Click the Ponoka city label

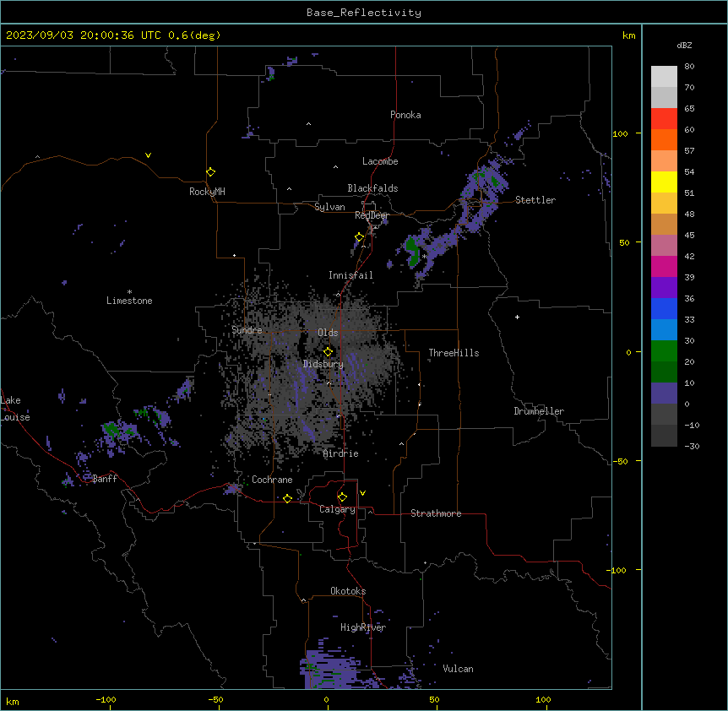click(x=405, y=115)
